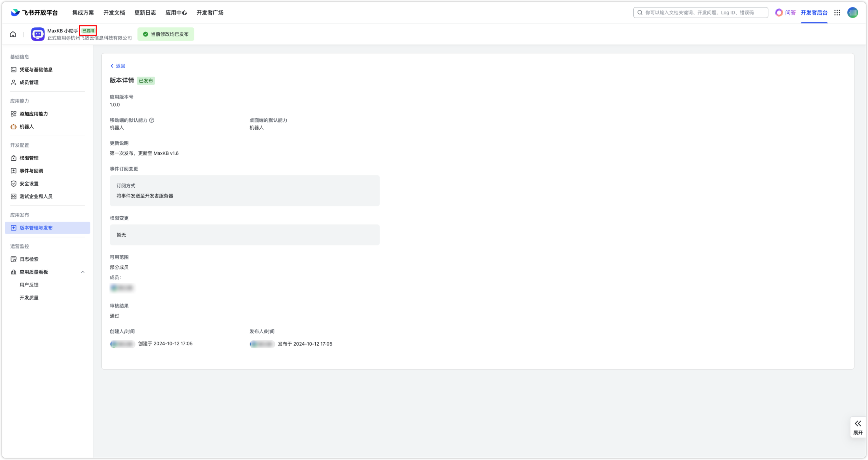This screenshot has height=460, width=868.
Task: Select 事件与回调 sidebar item
Action: tap(31, 171)
